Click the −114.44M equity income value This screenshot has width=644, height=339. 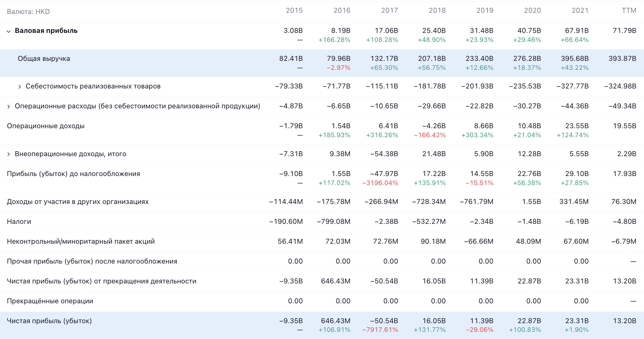coord(286,202)
